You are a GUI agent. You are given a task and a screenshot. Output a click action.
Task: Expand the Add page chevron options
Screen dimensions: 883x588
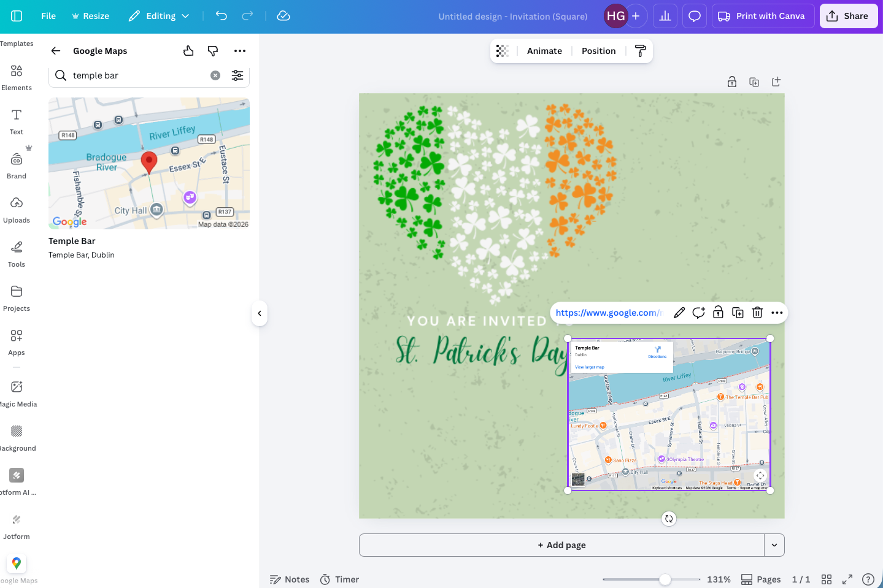pyautogui.click(x=774, y=544)
